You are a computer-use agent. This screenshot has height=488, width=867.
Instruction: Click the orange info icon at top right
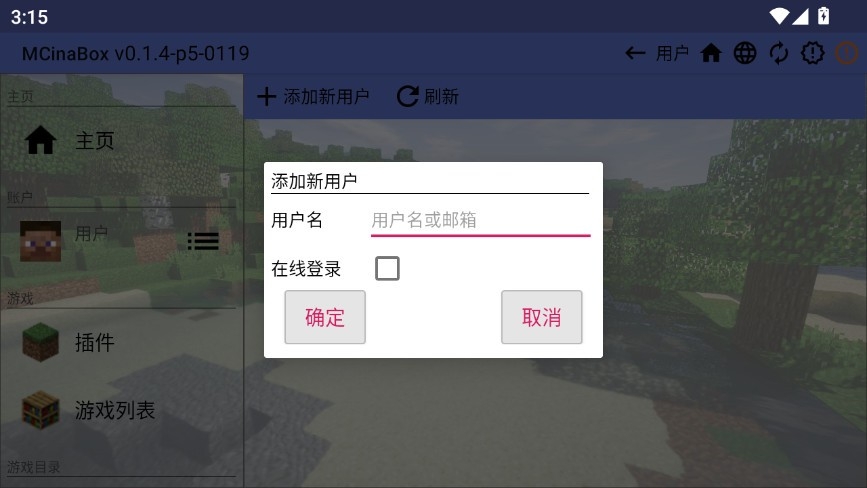(846, 54)
